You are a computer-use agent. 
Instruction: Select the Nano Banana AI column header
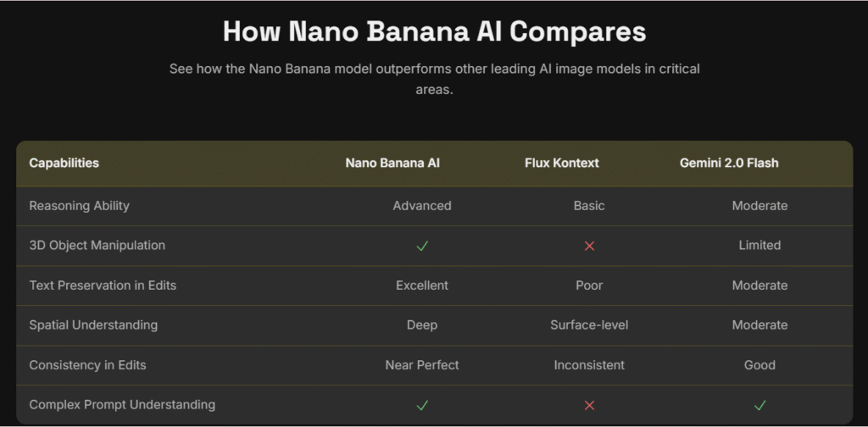[393, 164]
